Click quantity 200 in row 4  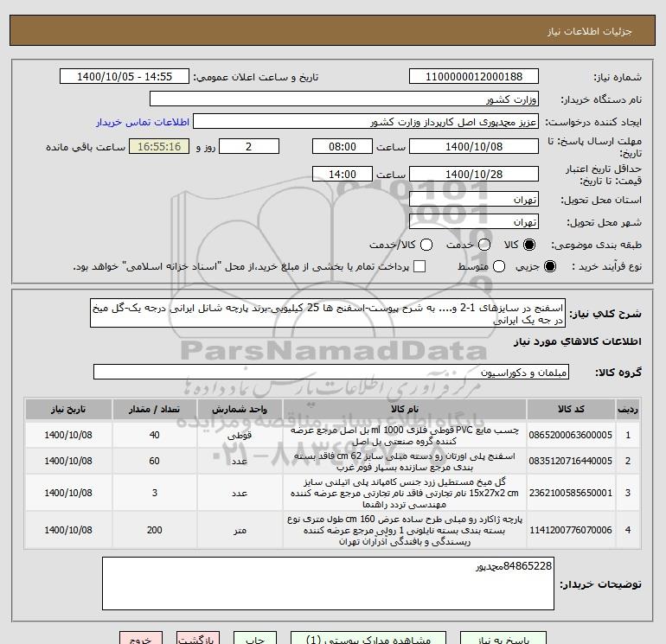point(155,530)
